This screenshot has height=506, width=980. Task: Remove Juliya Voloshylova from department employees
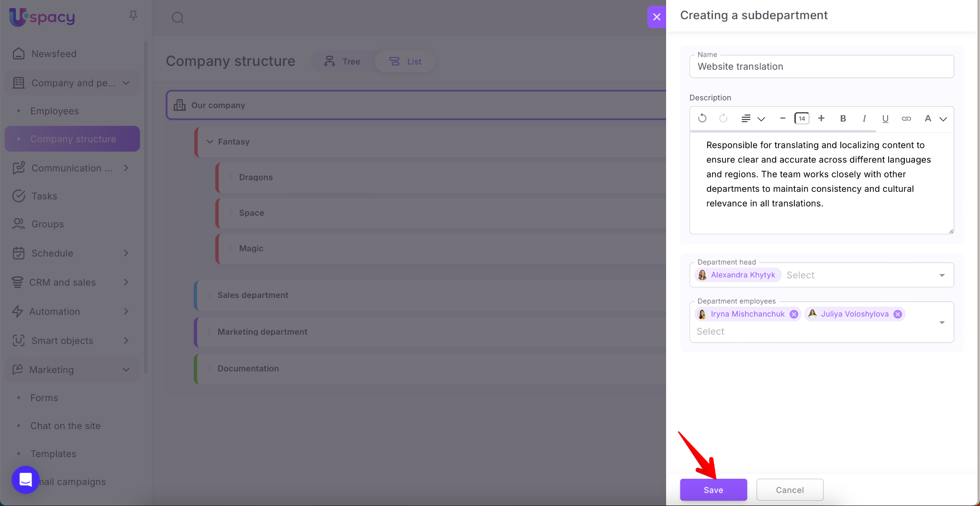(898, 314)
